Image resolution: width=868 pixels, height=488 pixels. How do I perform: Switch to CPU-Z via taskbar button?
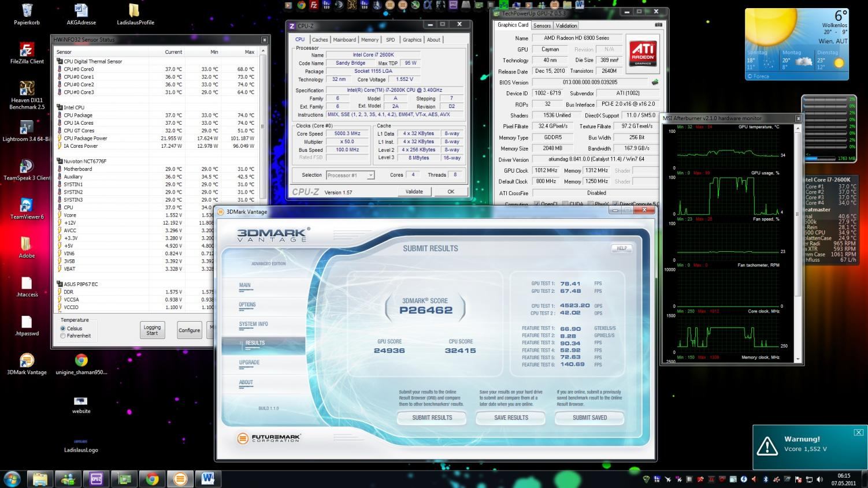[x=96, y=479]
